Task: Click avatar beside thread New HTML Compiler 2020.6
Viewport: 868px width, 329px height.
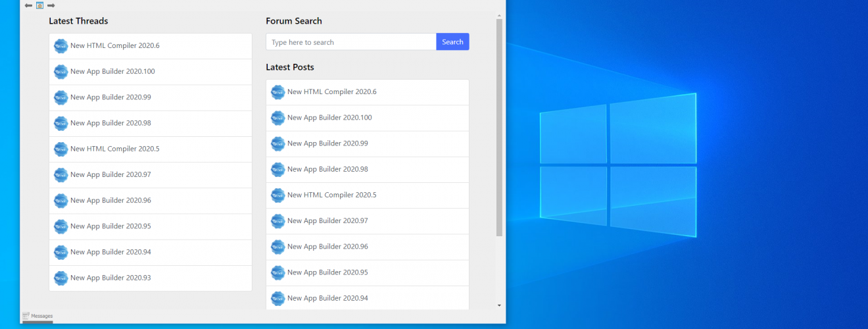Action: tap(61, 46)
